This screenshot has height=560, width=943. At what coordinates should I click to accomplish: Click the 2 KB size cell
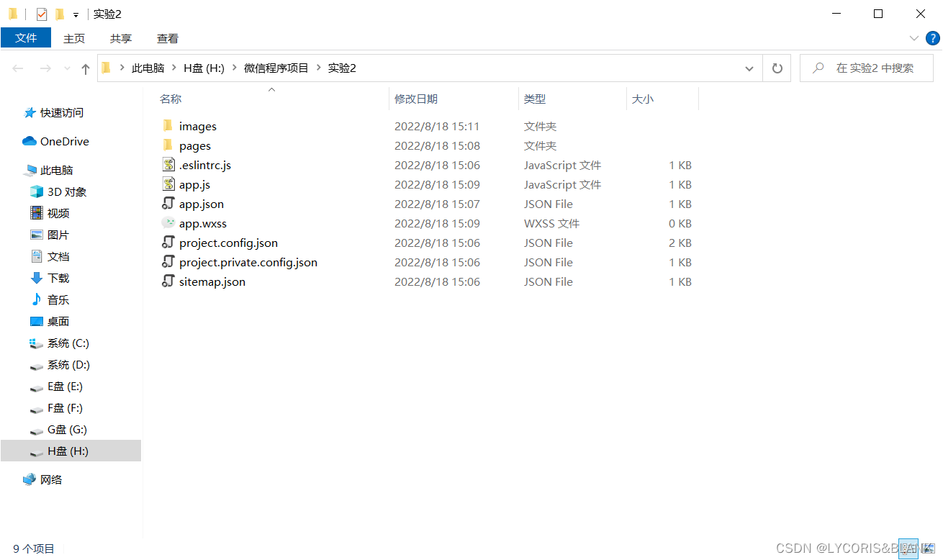(680, 243)
